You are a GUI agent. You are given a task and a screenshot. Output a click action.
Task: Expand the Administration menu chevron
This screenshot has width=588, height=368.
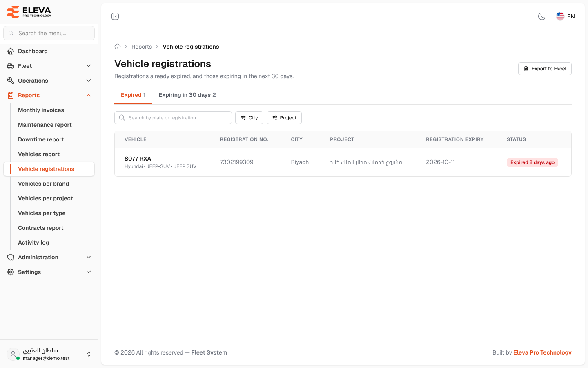(89, 257)
